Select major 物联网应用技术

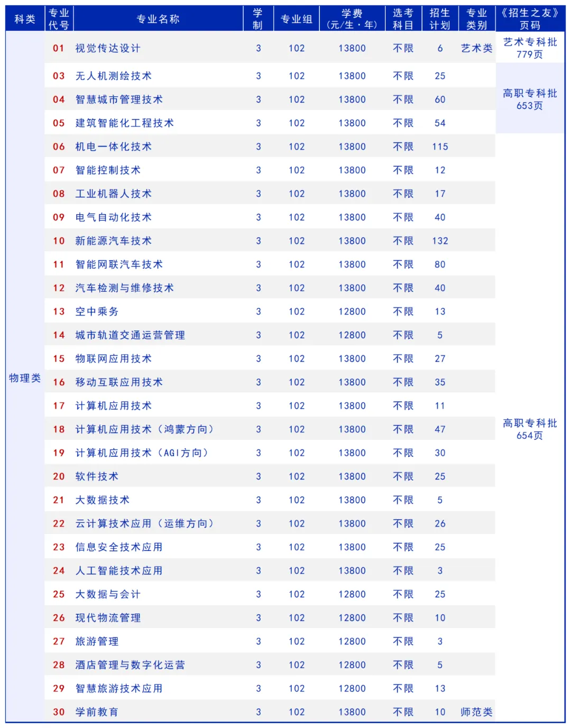tap(114, 358)
